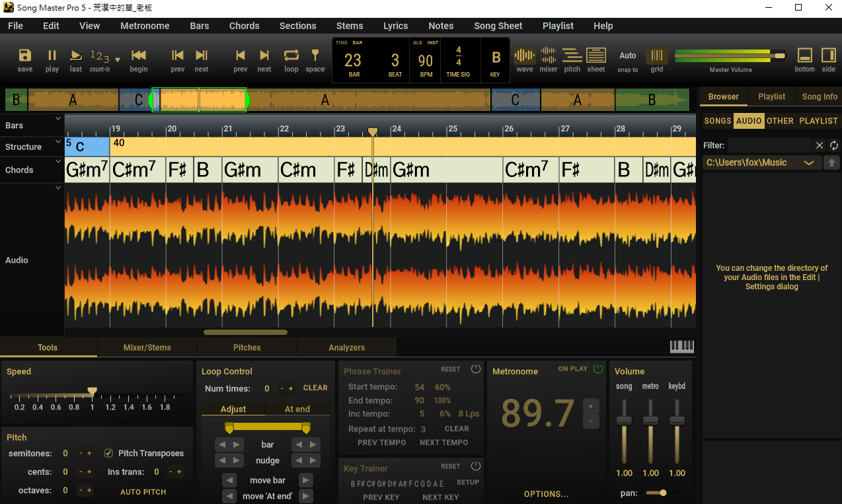This screenshot has height=504, width=842.
Task: Jump to previous marker icon
Action: [241, 55]
